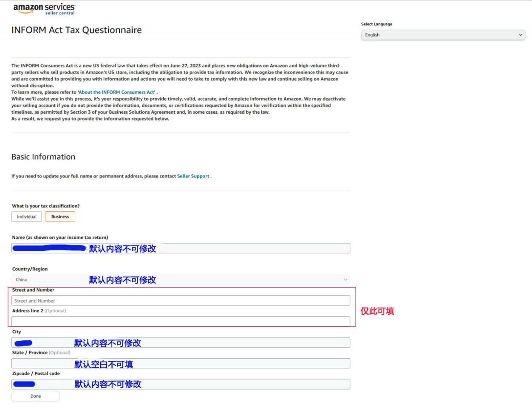532x407 pixels.
Task: Open the Select Language dropdown
Action: (x=443, y=35)
